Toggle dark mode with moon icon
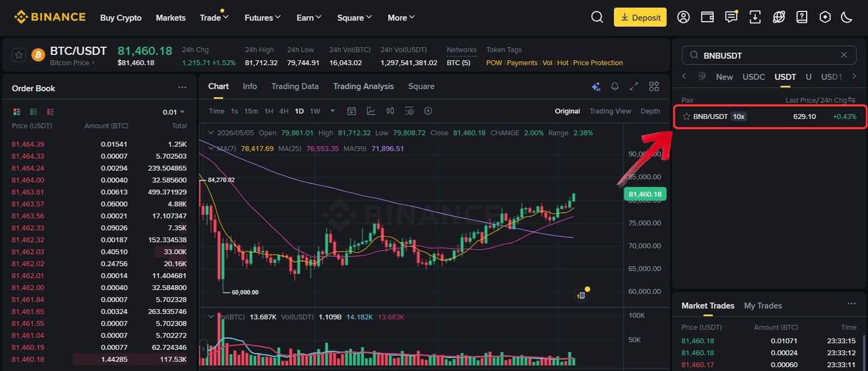Screen dimensions: 868x371 click(847, 17)
